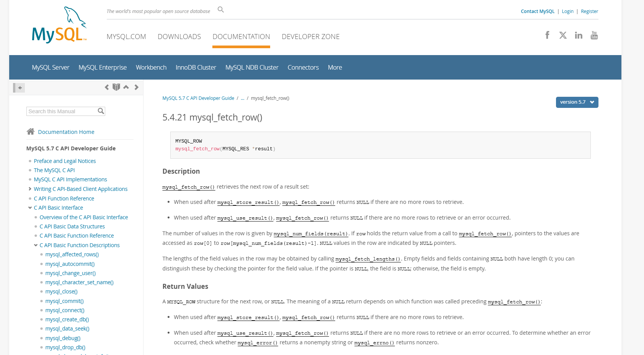Open MySQL YouTube icon

point(594,35)
